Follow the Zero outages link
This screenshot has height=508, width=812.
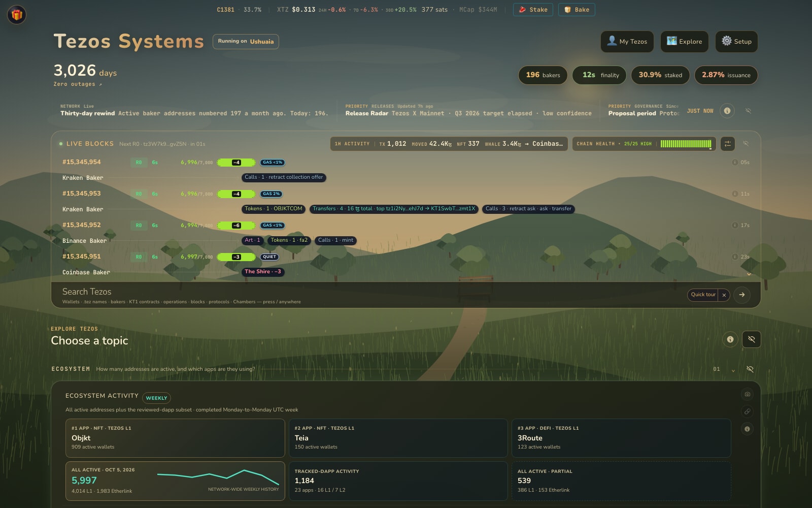click(78, 84)
